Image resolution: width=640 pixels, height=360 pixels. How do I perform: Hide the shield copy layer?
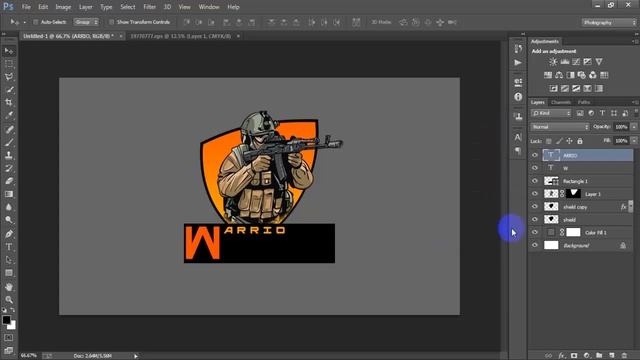[x=535, y=207]
